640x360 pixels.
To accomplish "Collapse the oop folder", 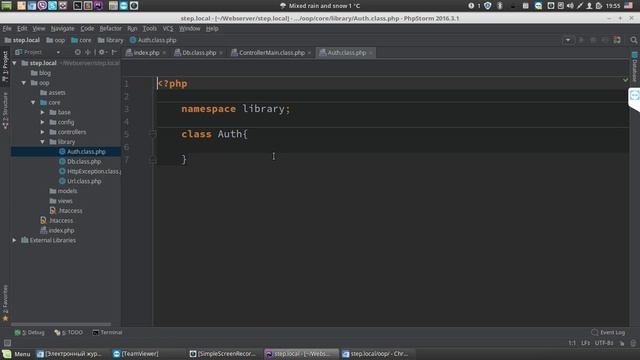I will click(x=24, y=83).
